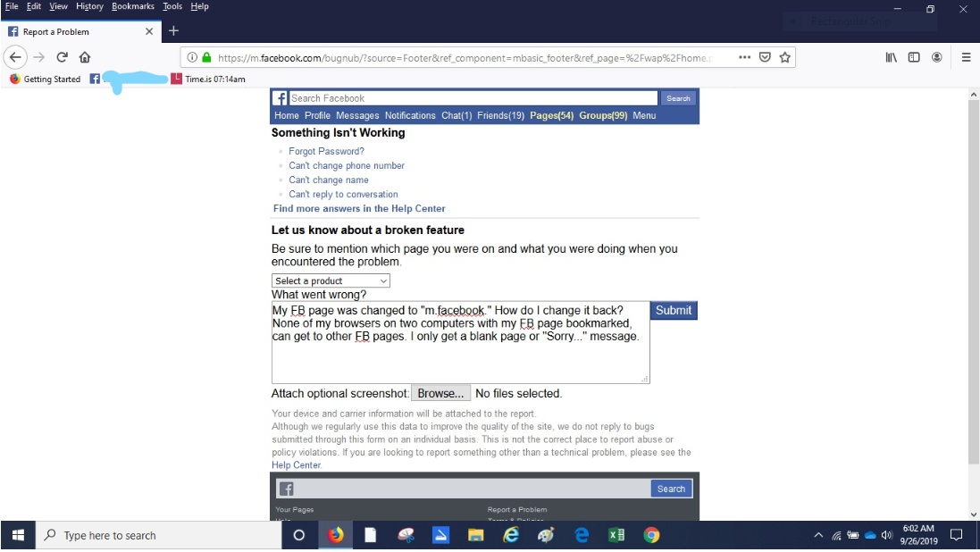Open the Firefox account icon
Image resolution: width=980 pixels, height=552 pixels.
click(x=937, y=57)
